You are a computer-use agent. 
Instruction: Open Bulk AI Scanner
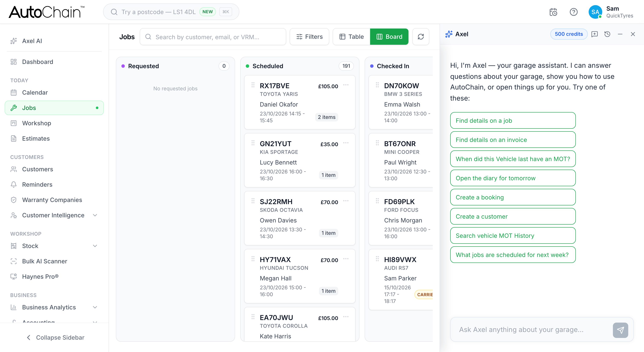(54, 261)
